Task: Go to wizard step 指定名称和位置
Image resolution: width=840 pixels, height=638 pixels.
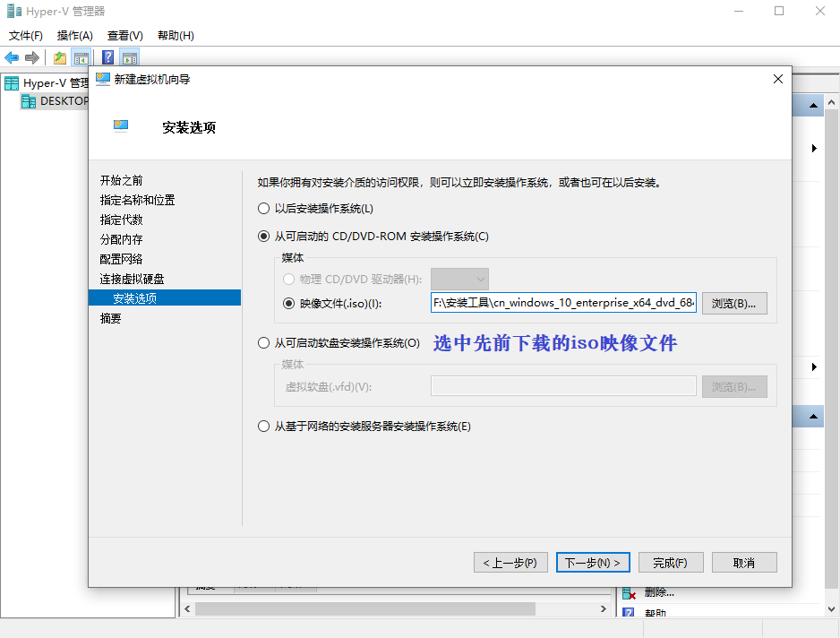Action: 138,200
